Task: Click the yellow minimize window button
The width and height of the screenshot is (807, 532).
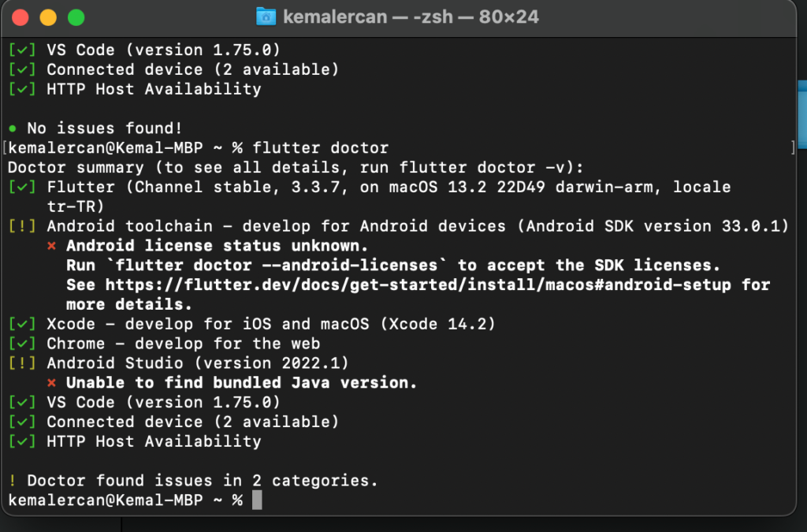Action: point(48,17)
